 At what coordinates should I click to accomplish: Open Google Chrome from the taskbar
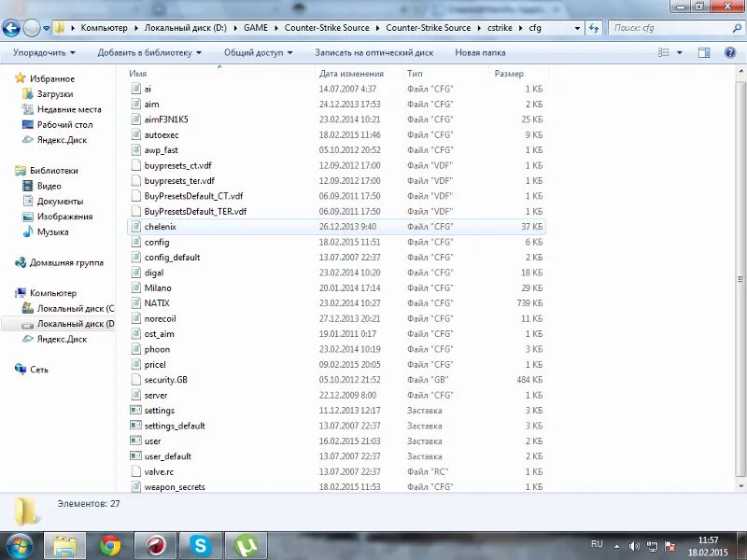[x=110, y=545]
